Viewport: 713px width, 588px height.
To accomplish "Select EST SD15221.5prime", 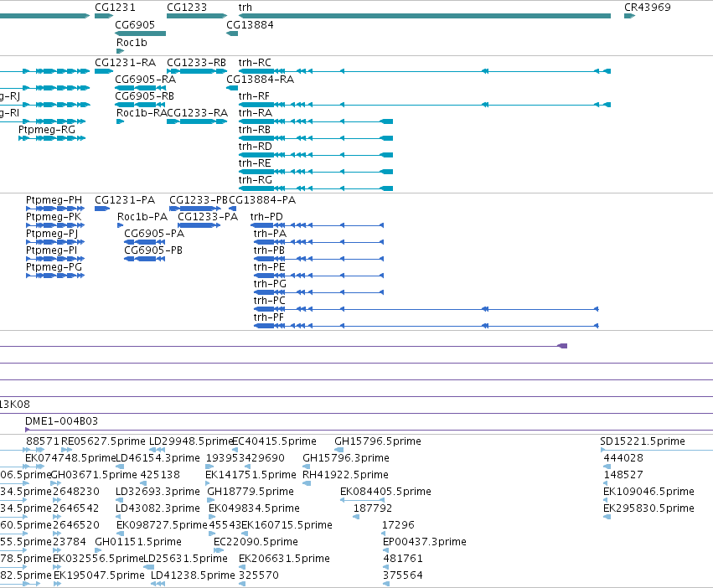I will (x=657, y=450).
